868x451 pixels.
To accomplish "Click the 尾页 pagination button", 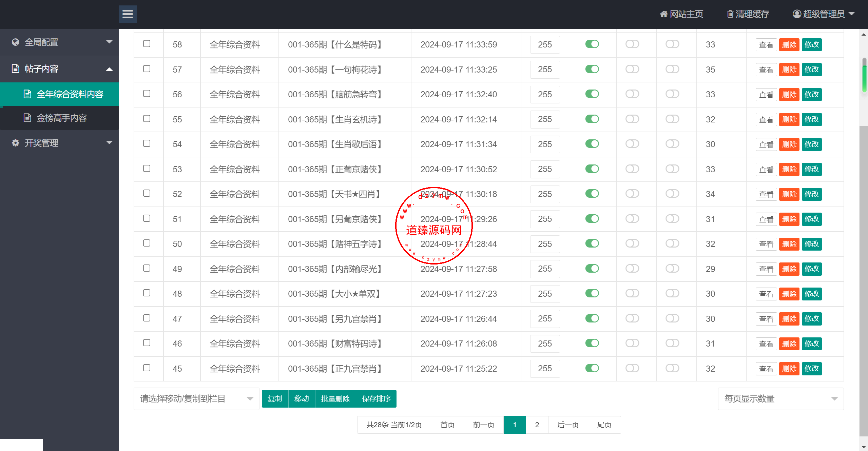I will tap(604, 425).
